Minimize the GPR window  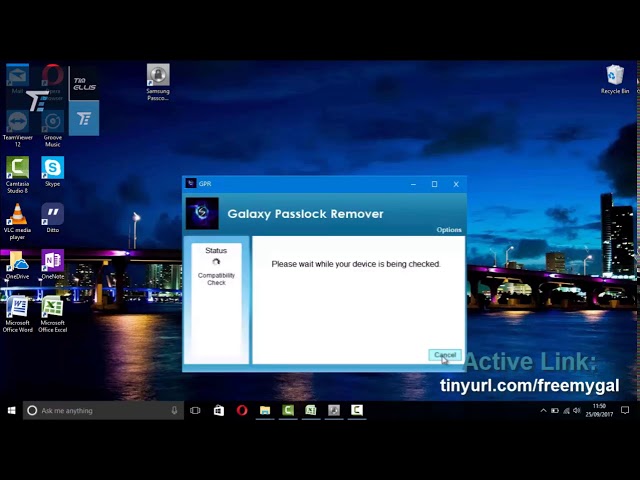pyautogui.click(x=413, y=184)
